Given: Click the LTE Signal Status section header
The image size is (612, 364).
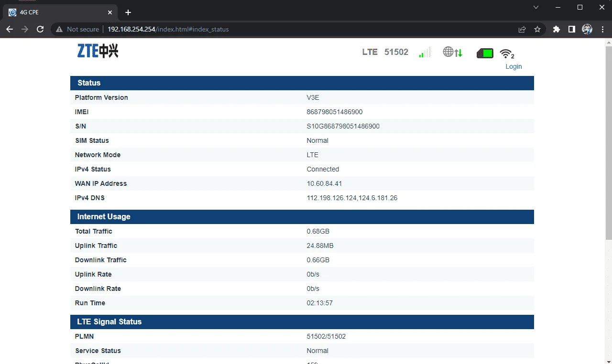Looking at the screenshot, I should click(x=302, y=322).
